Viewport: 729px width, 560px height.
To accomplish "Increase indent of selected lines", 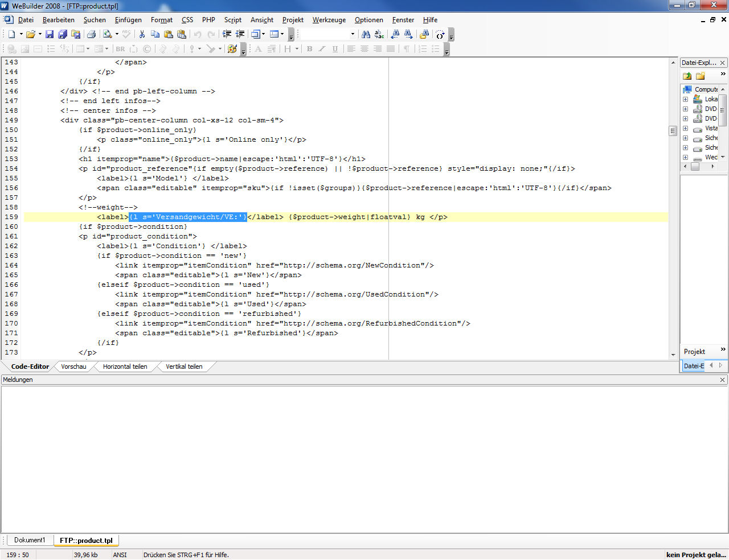I will (227, 34).
